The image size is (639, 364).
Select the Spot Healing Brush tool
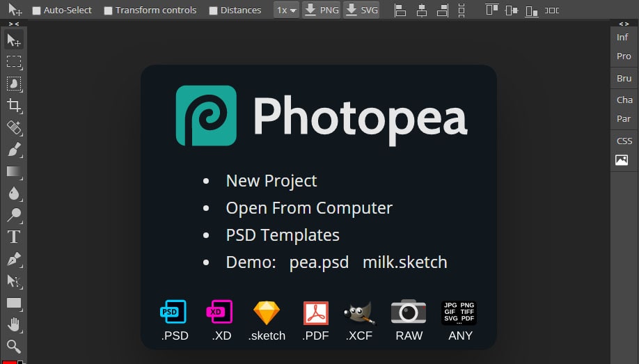point(14,127)
